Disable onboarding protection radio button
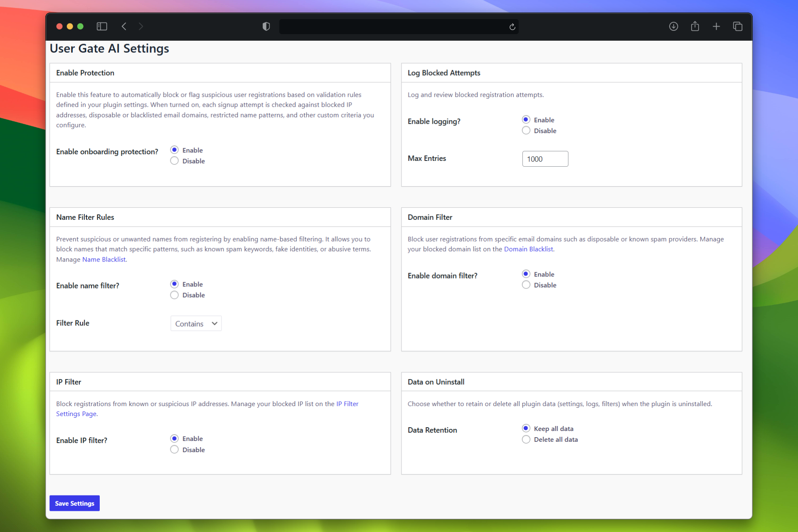This screenshot has width=798, height=532. (x=175, y=161)
